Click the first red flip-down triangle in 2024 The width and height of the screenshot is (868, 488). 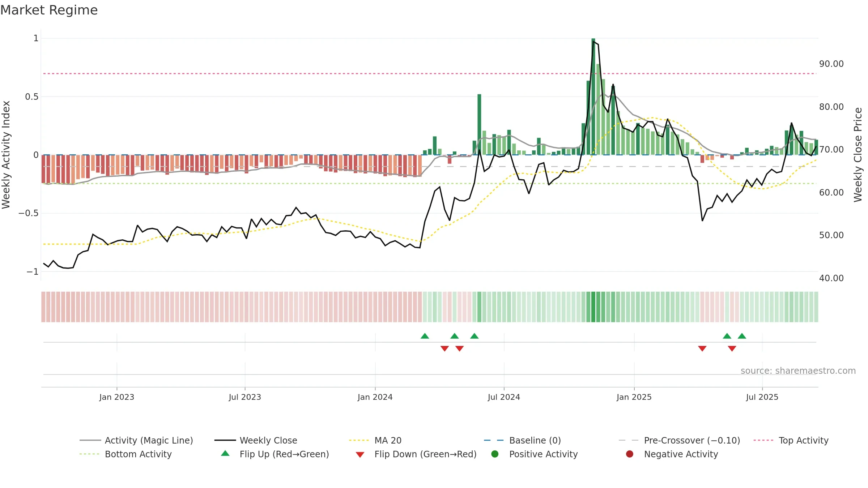(x=444, y=348)
